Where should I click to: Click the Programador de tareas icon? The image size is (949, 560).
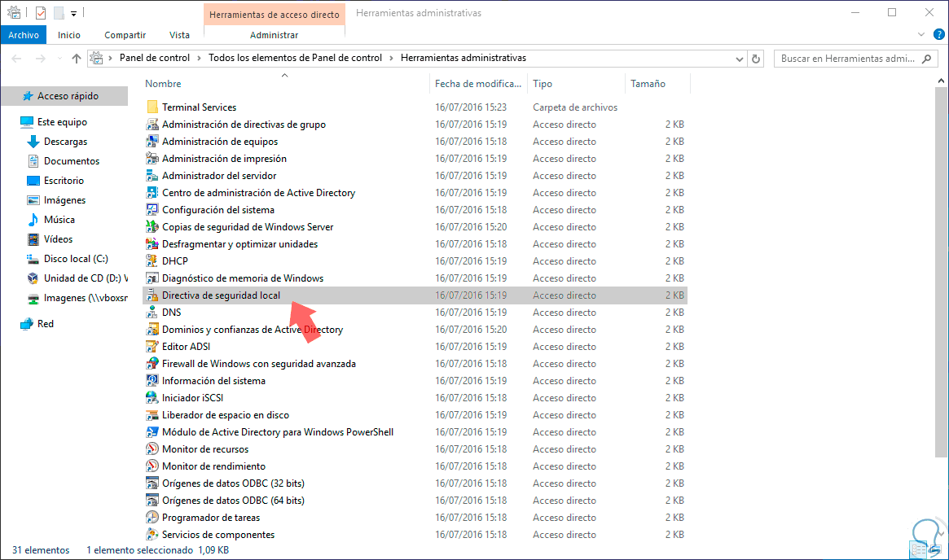click(152, 517)
